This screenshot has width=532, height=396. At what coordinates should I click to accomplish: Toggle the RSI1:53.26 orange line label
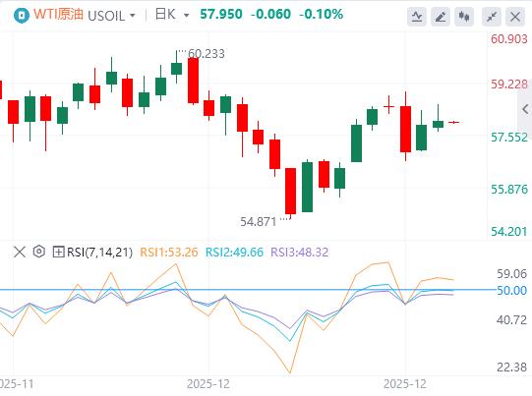169,253
